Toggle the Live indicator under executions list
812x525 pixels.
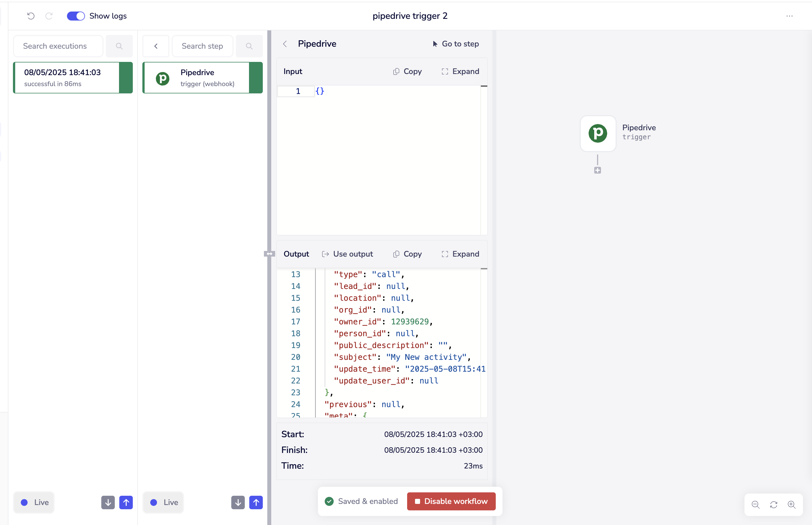(34, 502)
